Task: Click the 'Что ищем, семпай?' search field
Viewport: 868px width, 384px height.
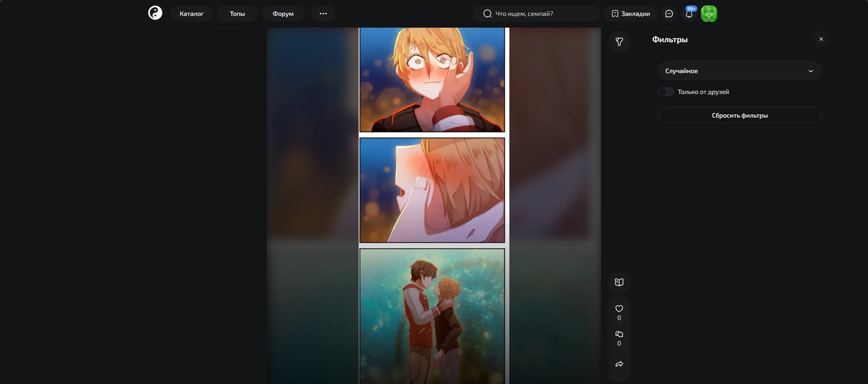Action: coord(536,13)
